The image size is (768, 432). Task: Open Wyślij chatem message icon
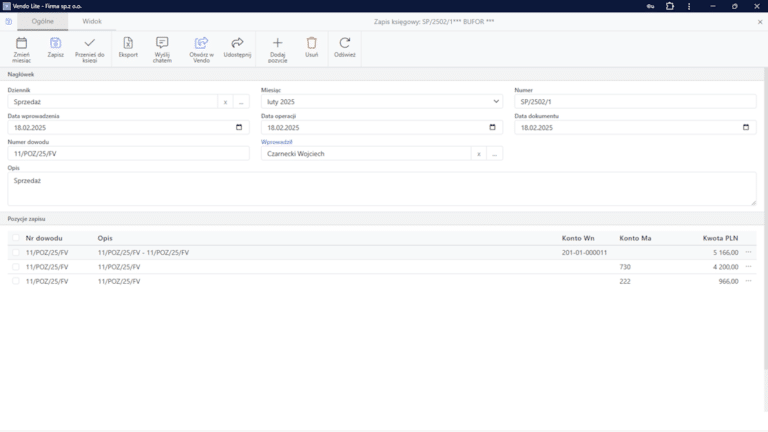[162, 43]
